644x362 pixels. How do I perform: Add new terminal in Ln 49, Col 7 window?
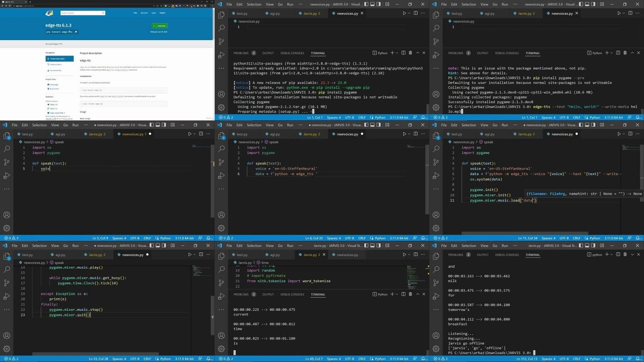click(392, 294)
